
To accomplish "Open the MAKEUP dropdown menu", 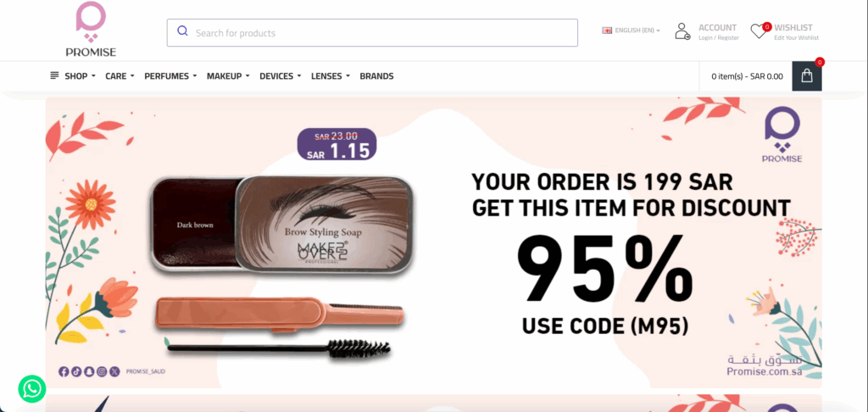I will (228, 76).
